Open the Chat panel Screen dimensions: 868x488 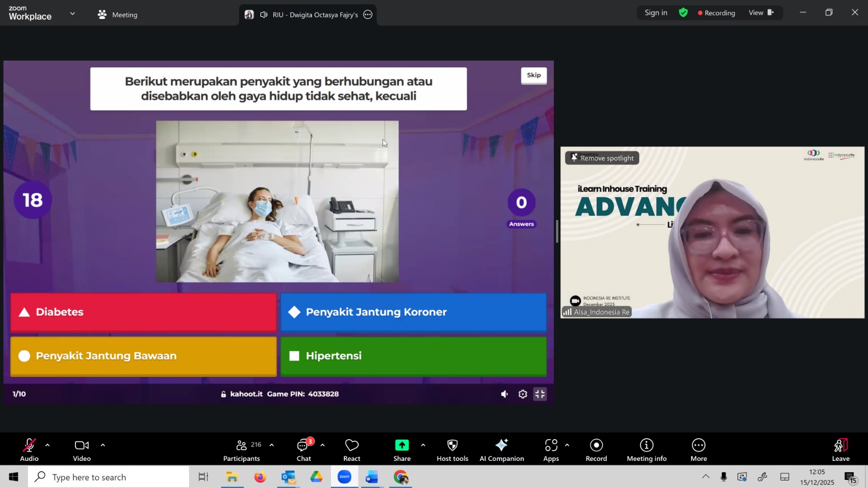[303, 450]
